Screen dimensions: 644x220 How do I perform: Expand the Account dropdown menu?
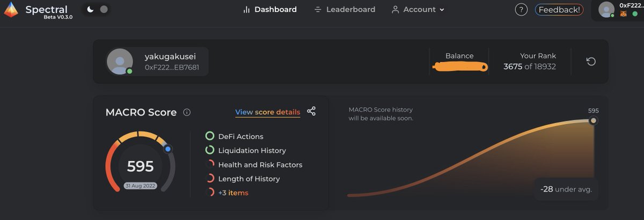[418, 9]
